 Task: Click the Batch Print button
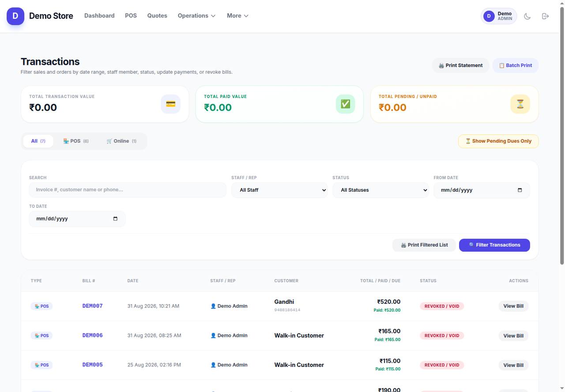click(x=515, y=65)
